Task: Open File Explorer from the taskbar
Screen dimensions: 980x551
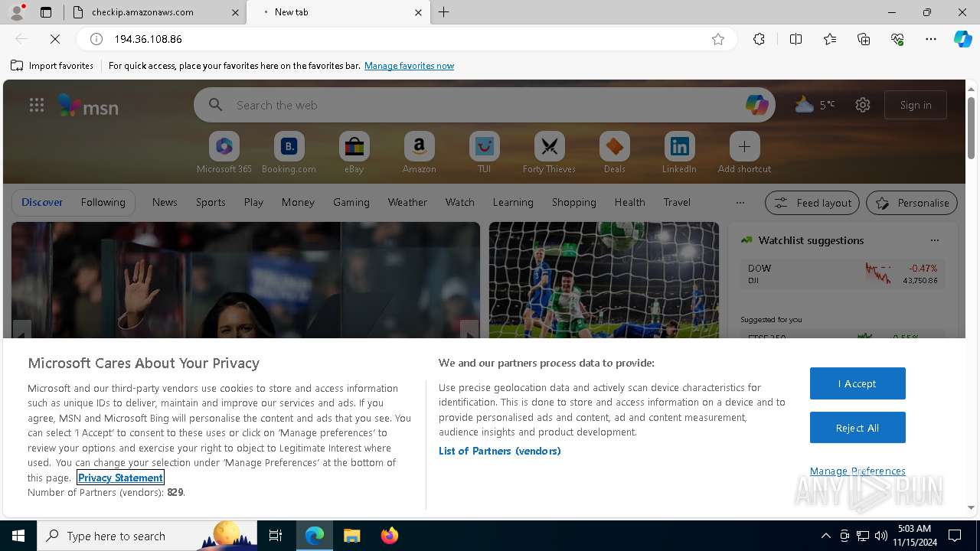Action: (352, 536)
